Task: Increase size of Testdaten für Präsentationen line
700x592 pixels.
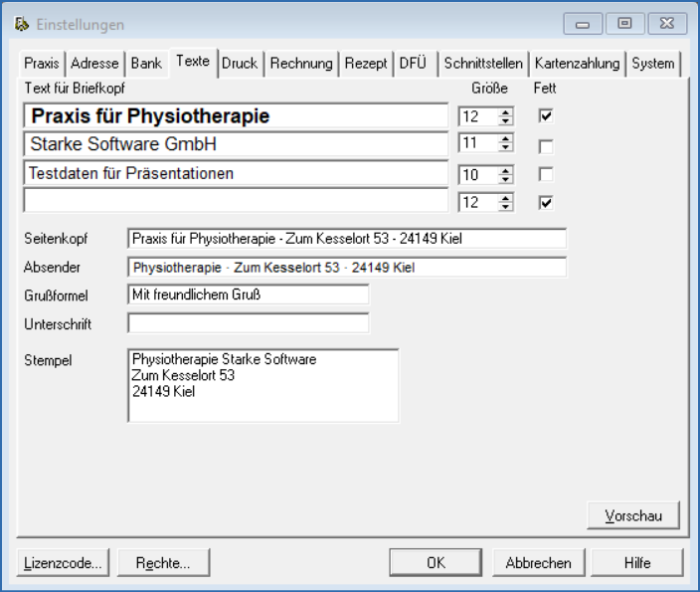Action: [x=505, y=171]
